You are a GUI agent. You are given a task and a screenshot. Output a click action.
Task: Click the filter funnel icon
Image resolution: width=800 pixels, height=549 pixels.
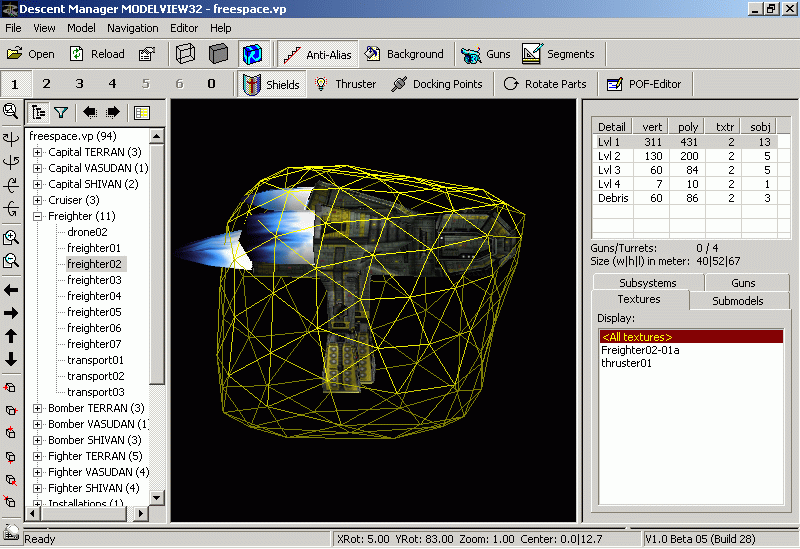61,112
